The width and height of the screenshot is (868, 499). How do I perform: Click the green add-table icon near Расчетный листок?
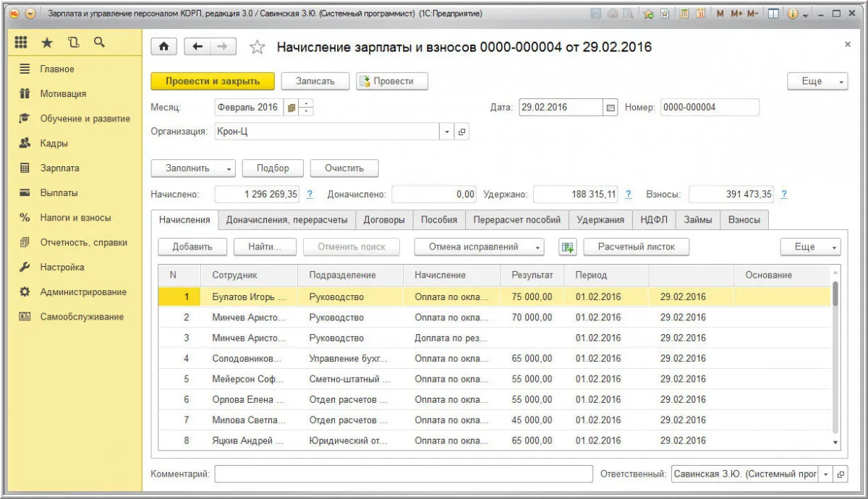[x=568, y=247]
